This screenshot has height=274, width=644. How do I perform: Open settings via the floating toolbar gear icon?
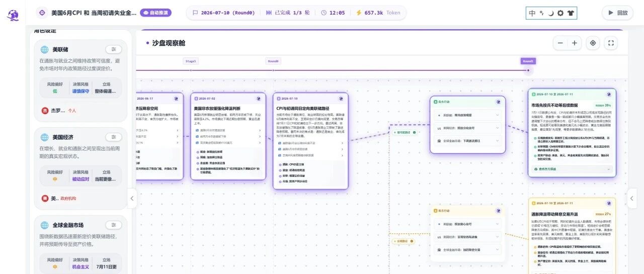pyautogui.click(x=560, y=13)
